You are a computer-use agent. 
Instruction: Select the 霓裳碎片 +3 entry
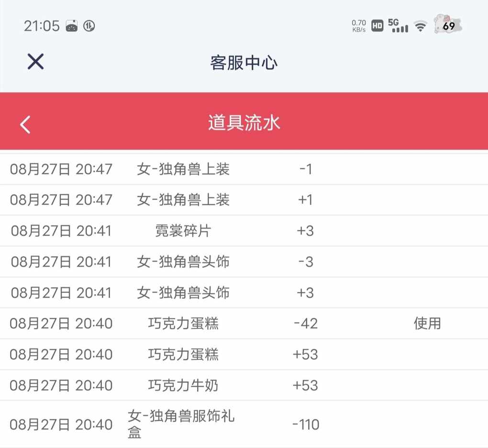tap(244, 231)
